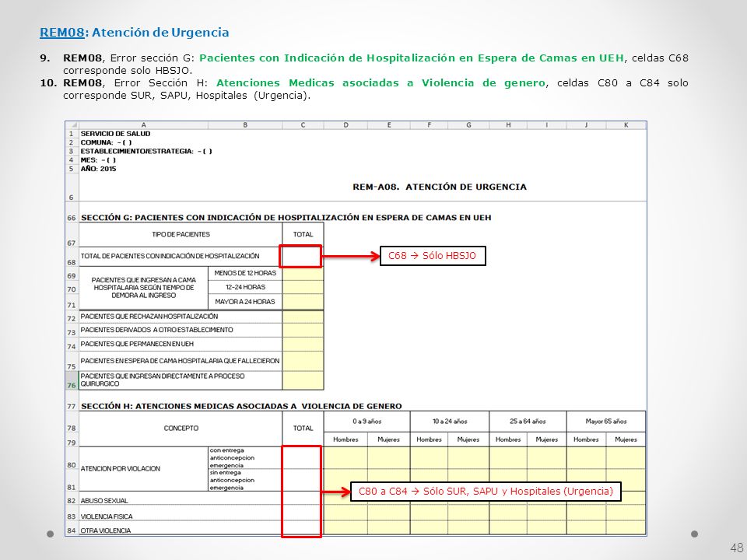
Task: Click the 'SECCIÓN G' section heading
Action: [286, 218]
